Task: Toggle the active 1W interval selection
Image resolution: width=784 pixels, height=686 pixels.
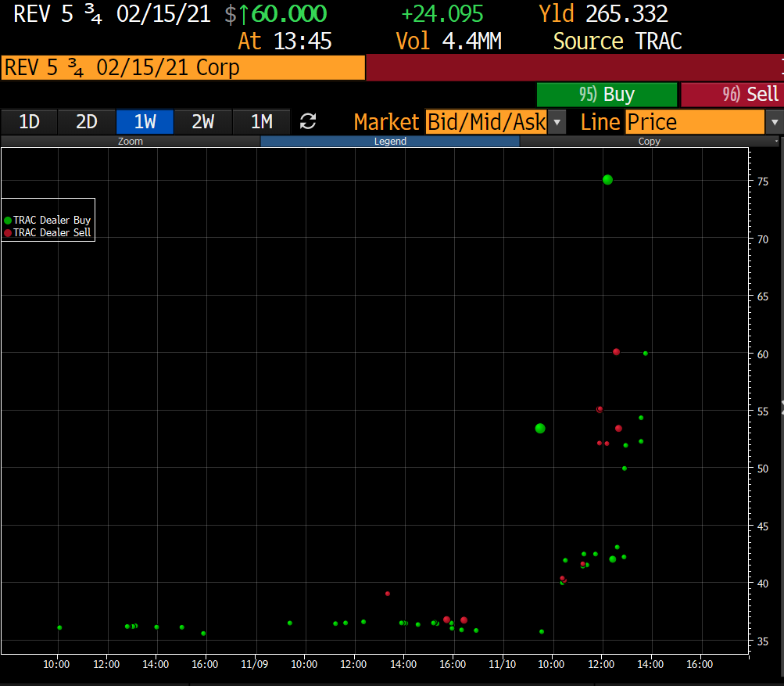Action: click(144, 121)
